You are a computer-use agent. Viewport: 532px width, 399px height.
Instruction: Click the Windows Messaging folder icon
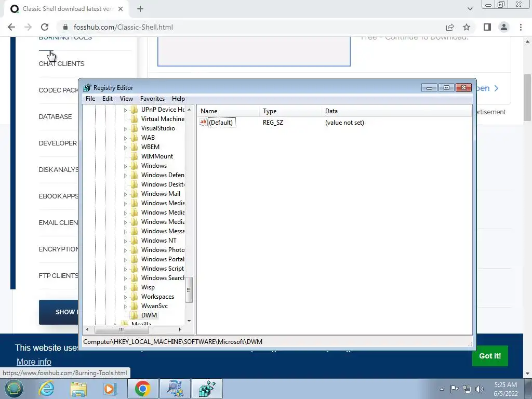point(135,231)
